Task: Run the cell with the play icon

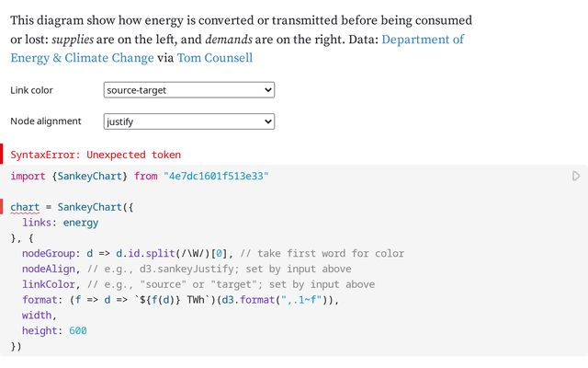Action: [x=576, y=176]
